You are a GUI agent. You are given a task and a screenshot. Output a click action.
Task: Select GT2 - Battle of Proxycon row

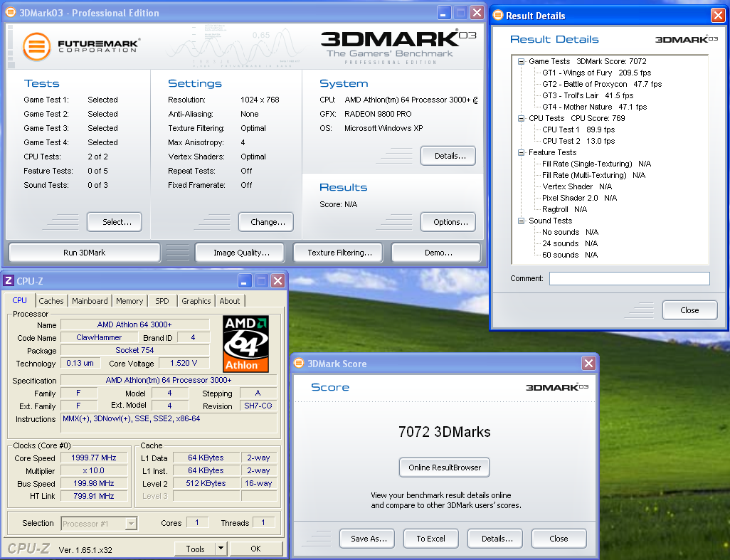(x=601, y=84)
